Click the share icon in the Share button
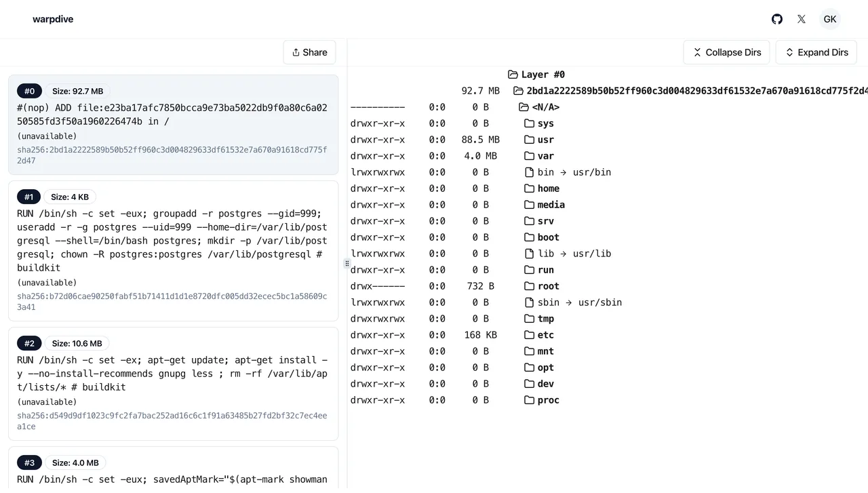868x493 pixels. click(x=296, y=52)
